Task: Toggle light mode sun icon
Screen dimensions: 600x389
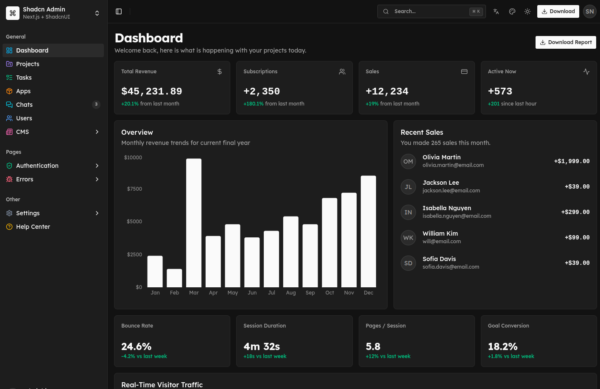Action: [527, 11]
